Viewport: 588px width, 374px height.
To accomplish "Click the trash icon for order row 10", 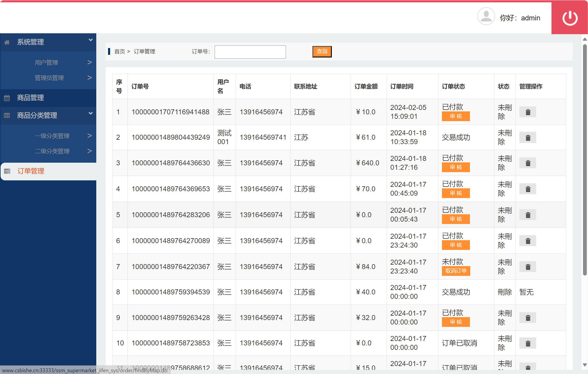I will point(527,343).
